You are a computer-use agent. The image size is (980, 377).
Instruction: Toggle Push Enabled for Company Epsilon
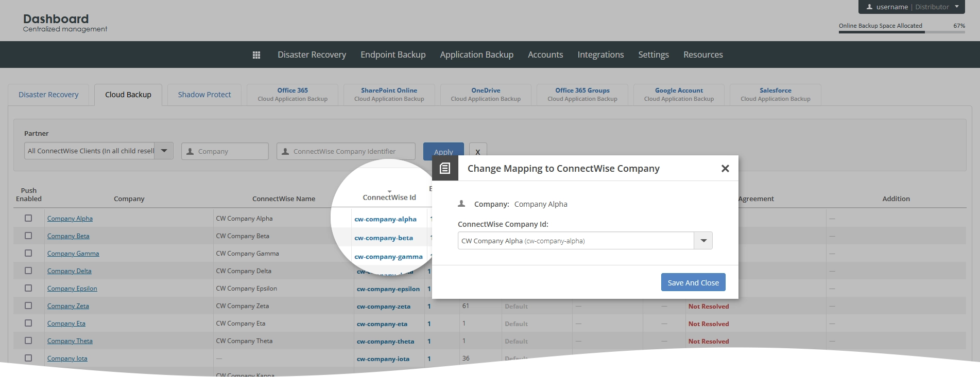click(28, 288)
